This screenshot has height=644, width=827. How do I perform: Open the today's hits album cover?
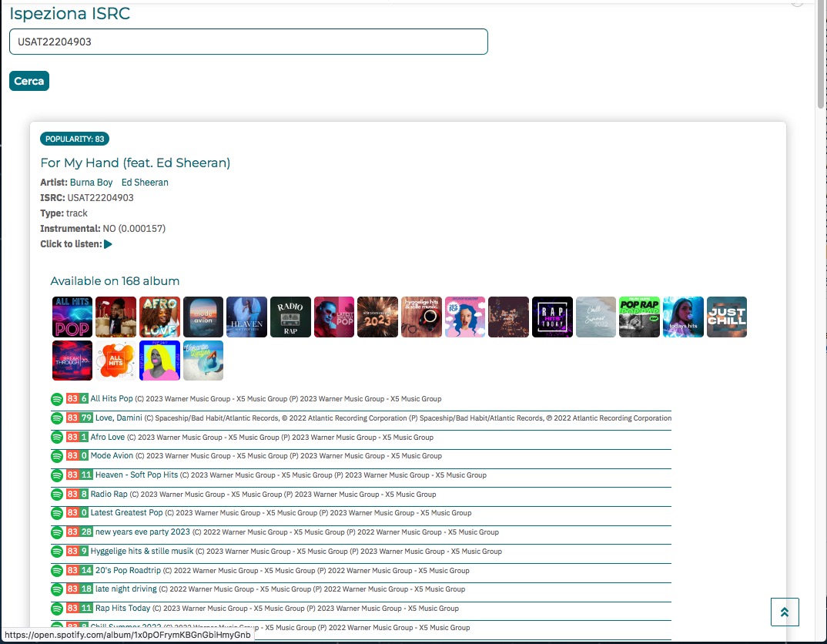click(x=683, y=317)
